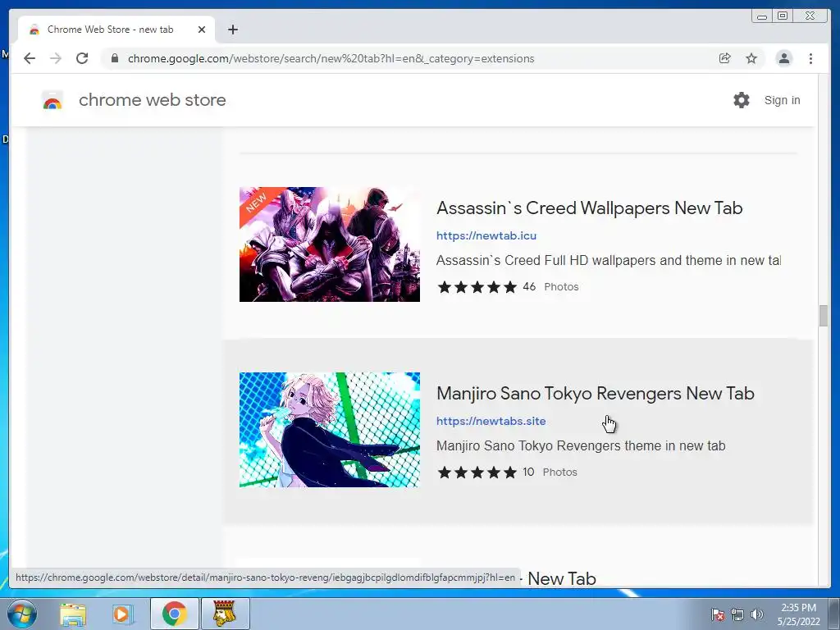Open Windows Explorer from the taskbar

pyautogui.click(x=72, y=614)
